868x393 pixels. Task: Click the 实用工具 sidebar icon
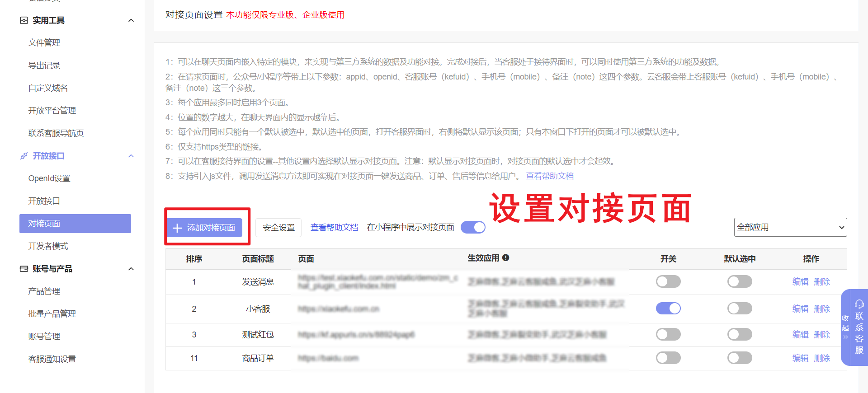click(x=24, y=20)
